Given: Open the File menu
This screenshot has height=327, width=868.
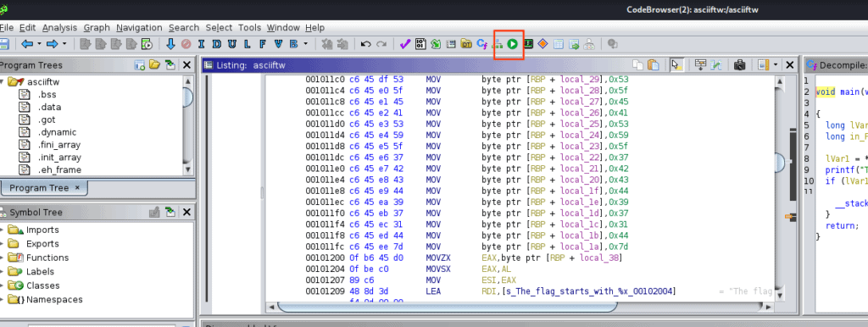Looking at the screenshot, I should pyautogui.click(x=7, y=28).
